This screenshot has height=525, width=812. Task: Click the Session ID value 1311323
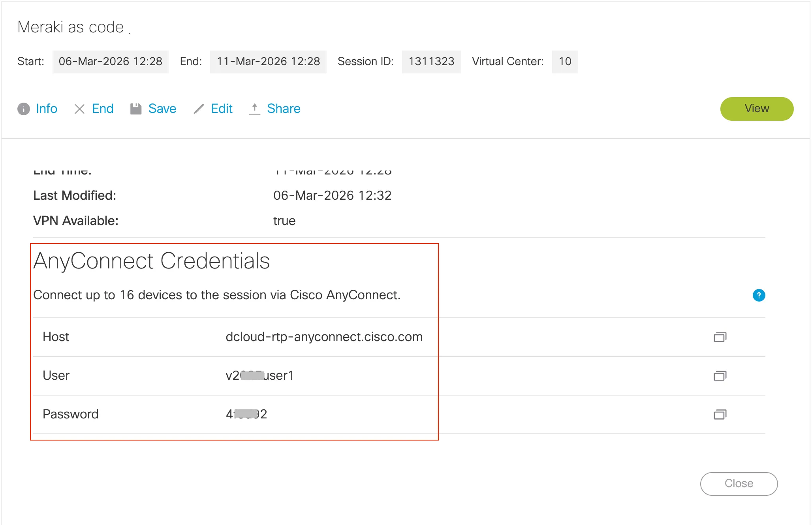coord(431,62)
